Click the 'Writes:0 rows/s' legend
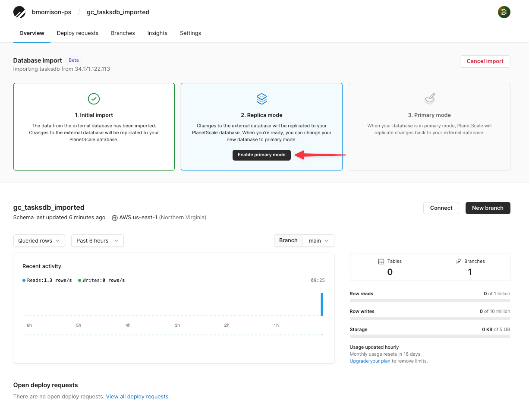The width and height of the screenshot is (529, 420). pyautogui.click(x=101, y=281)
